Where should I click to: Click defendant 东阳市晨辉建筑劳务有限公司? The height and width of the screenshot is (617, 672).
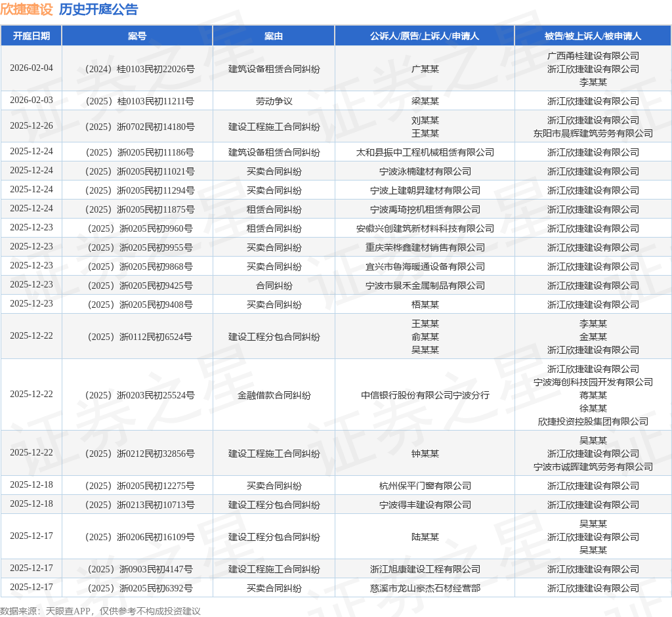[x=593, y=133]
